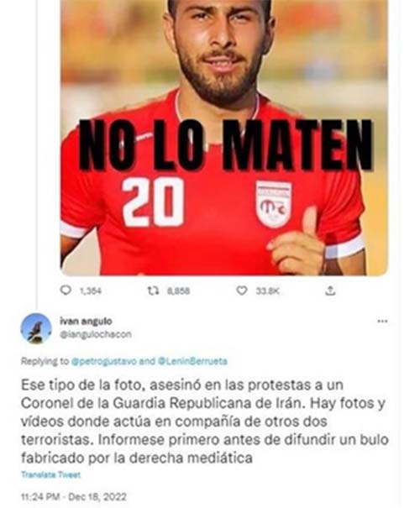The width and height of the screenshot is (420, 508).
Task: Open the @iangulochacon handle link
Action: pyautogui.click(x=96, y=334)
